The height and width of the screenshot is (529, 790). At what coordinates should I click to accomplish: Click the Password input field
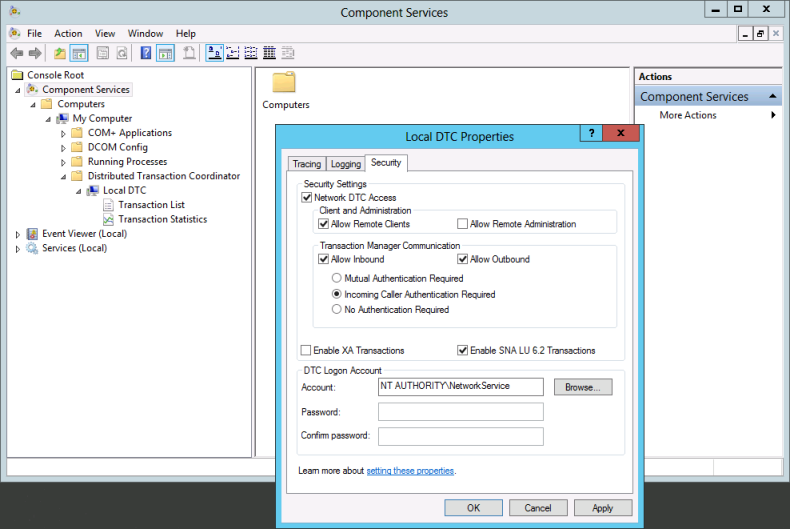pyautogui.click(x=461, y=412)
